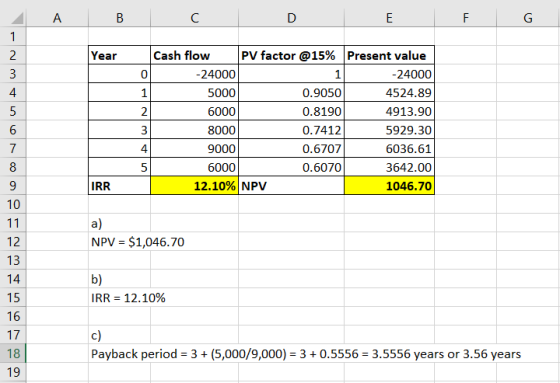Select Year cell with value 5
This screenshot has height=383, width=560.
120,167
